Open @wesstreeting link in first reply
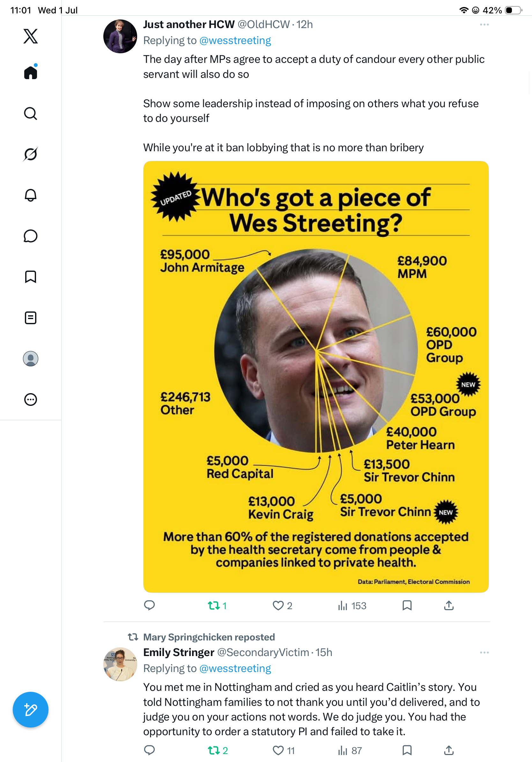Image resolution: width=532 pixels, height=762 pixels. click(235, 41)
